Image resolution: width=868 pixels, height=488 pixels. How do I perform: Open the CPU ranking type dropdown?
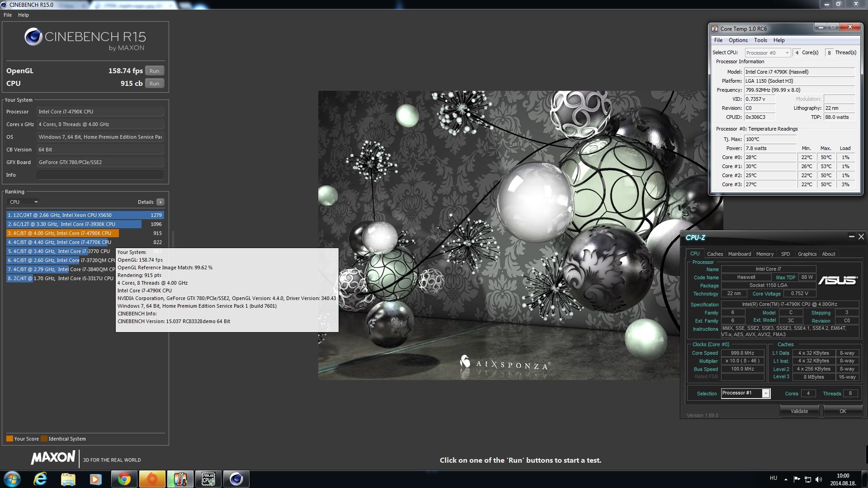[x=24, y=202]
